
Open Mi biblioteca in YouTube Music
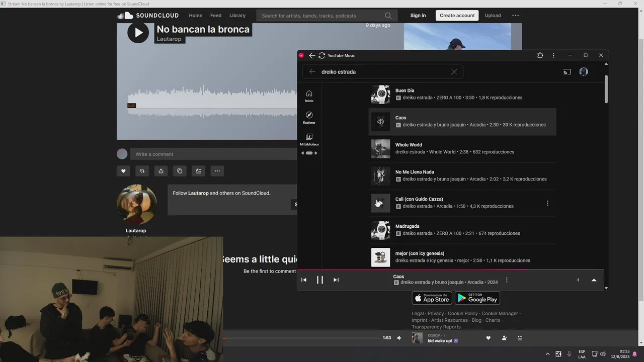(x=309, y=139)
